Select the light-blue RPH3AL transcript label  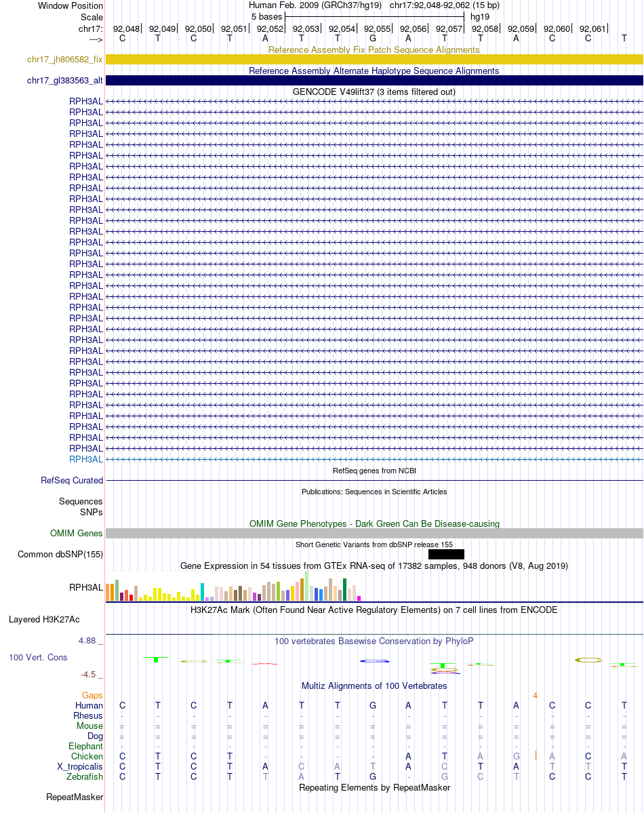[86, 459]
